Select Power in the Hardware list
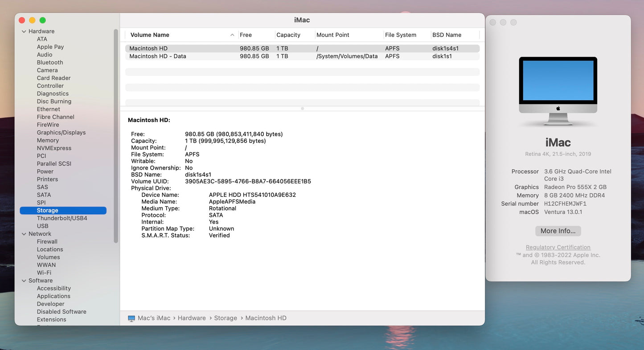This screenshot has width=644, height=350. 45,171
